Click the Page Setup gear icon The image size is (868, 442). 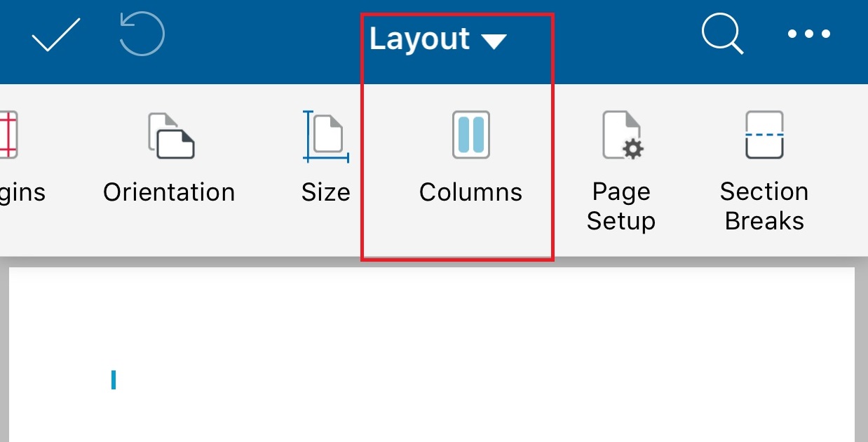[623, 135]
